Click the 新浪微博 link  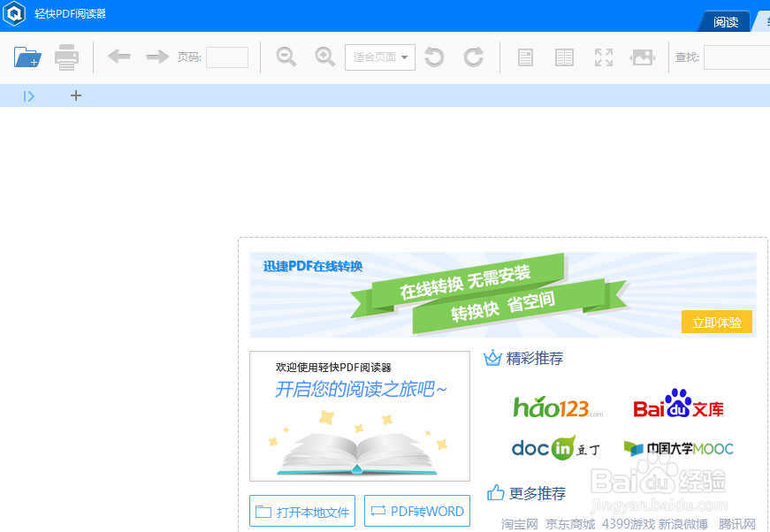(683, 524)
